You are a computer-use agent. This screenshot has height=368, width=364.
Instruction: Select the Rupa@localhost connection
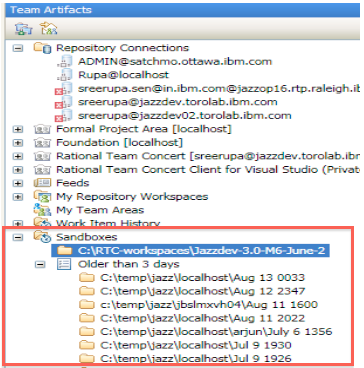coord(123,75)
